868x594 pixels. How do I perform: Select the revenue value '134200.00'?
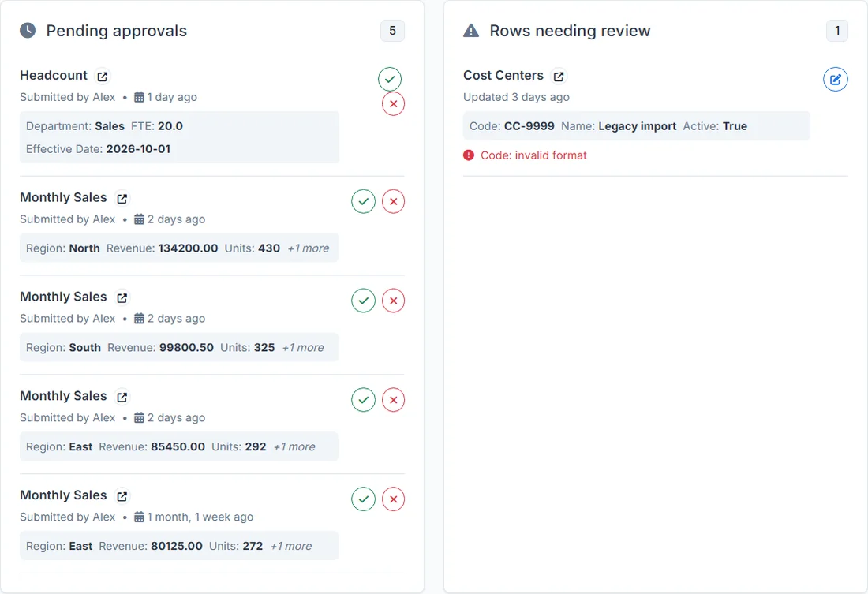pyautogui.click(x=189, y=248)
